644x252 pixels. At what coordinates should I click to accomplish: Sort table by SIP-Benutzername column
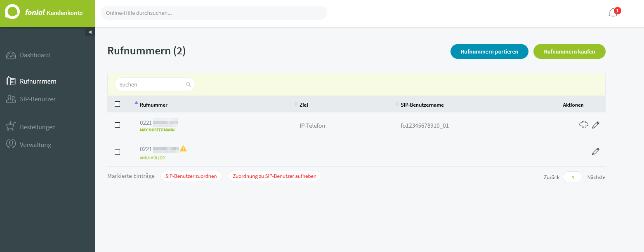pos(422,105)
